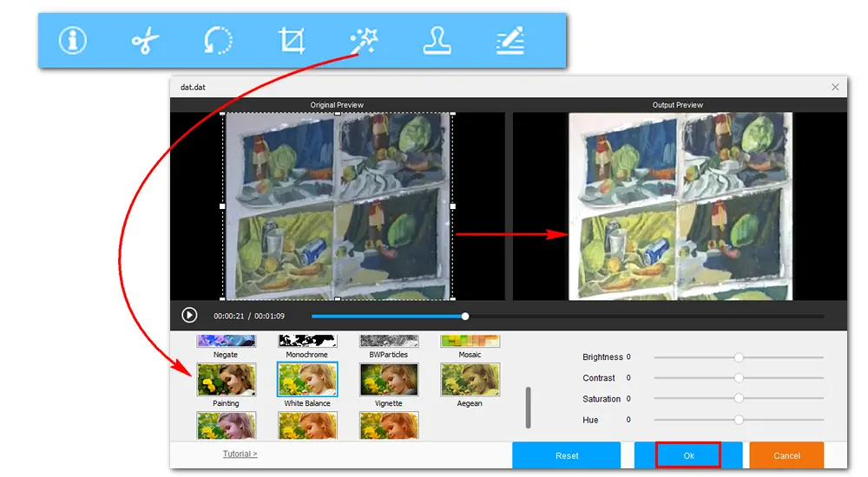
Task: Click the Hue label
Action: pyautogui.click(x=590, y=420)
